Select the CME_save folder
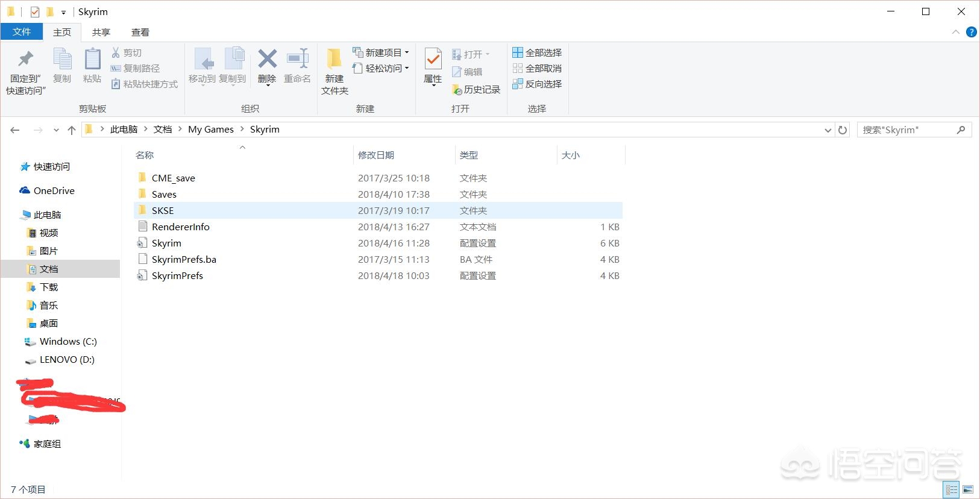Viewport: 980px width, 499px height. [378, 178]
